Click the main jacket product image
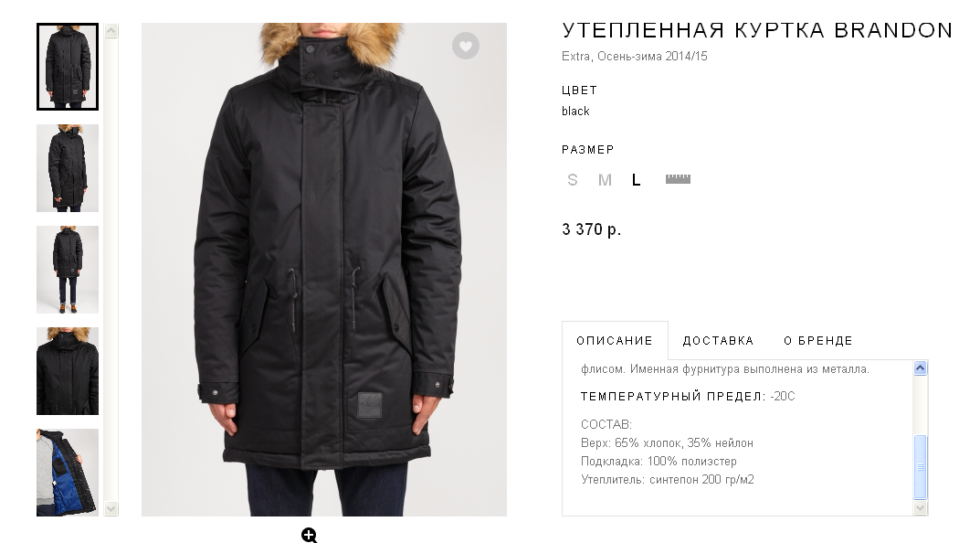This screenshot has height=543, width=980. click(323, 270)
